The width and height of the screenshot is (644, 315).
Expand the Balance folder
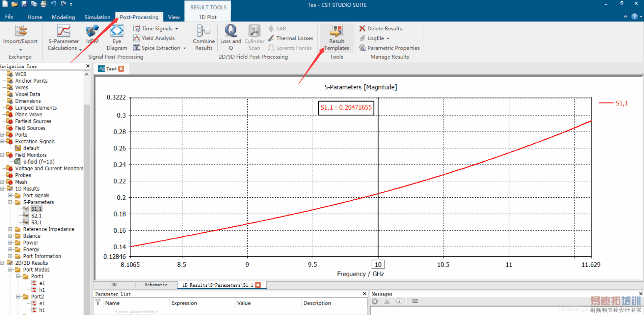click(x=10, y=236)
